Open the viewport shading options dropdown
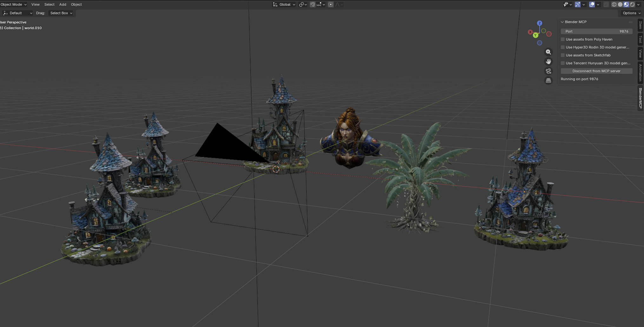 (638, 4)
